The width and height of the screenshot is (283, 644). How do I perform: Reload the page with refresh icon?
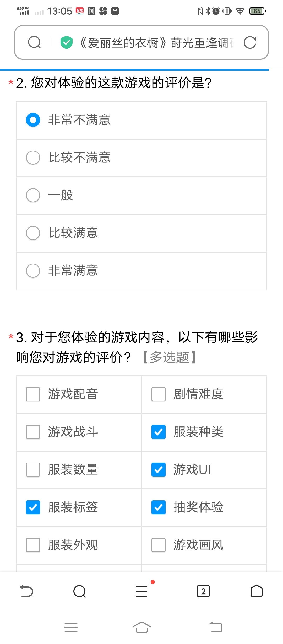[250, 42]
